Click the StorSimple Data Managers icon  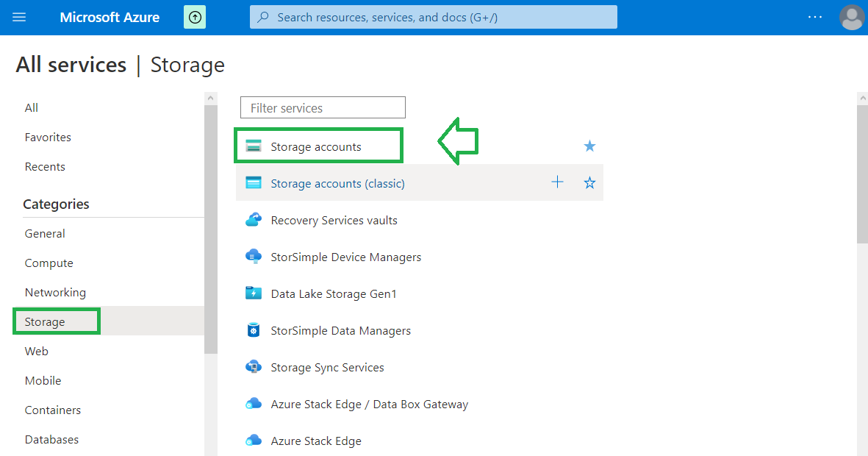pyautogui.click(x=254, y=330)
